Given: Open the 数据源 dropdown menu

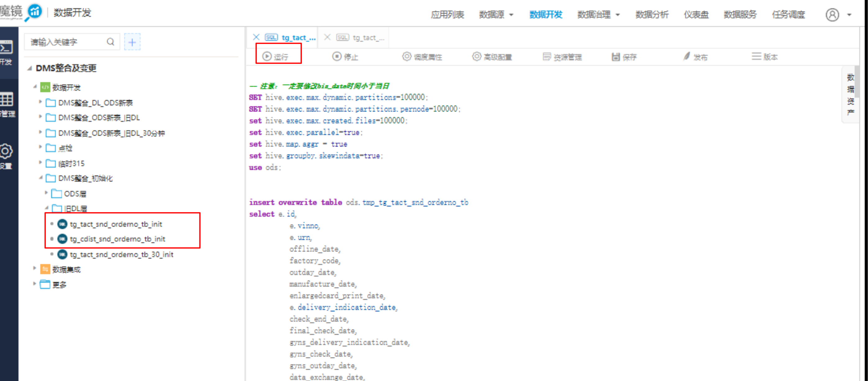Looking at the screenshot, I should point(496,15).
